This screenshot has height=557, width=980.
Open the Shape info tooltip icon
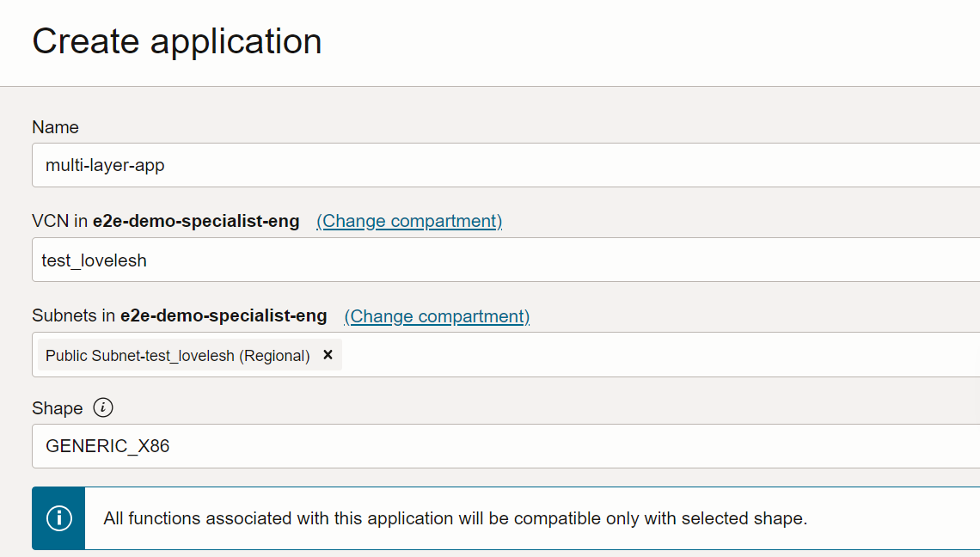click(x=103, y=408)
